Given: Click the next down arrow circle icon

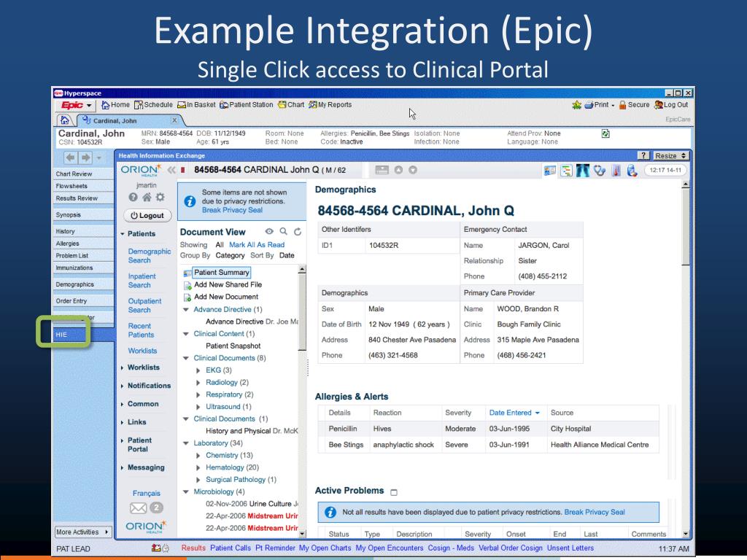Looking at the screenshot, I should (x=413, y=170).
